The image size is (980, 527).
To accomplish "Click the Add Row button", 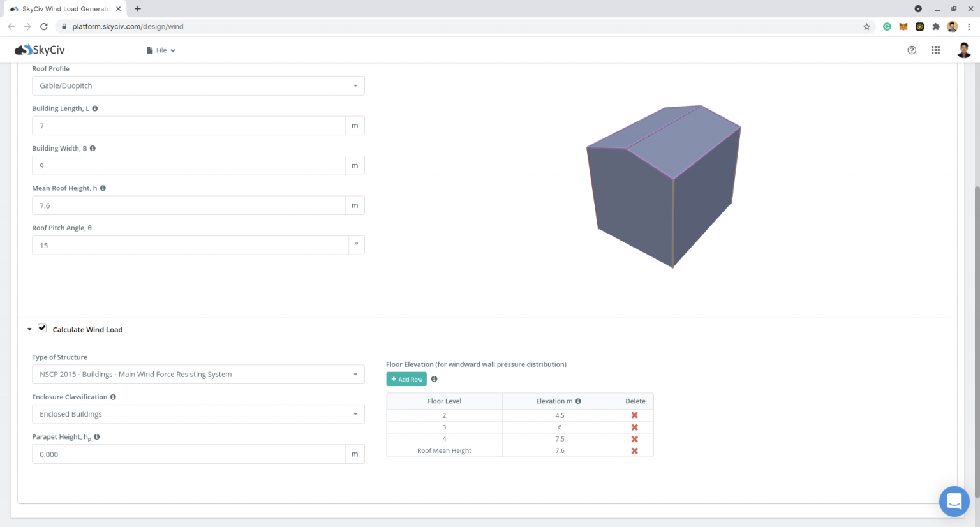I will click(406, 379).
